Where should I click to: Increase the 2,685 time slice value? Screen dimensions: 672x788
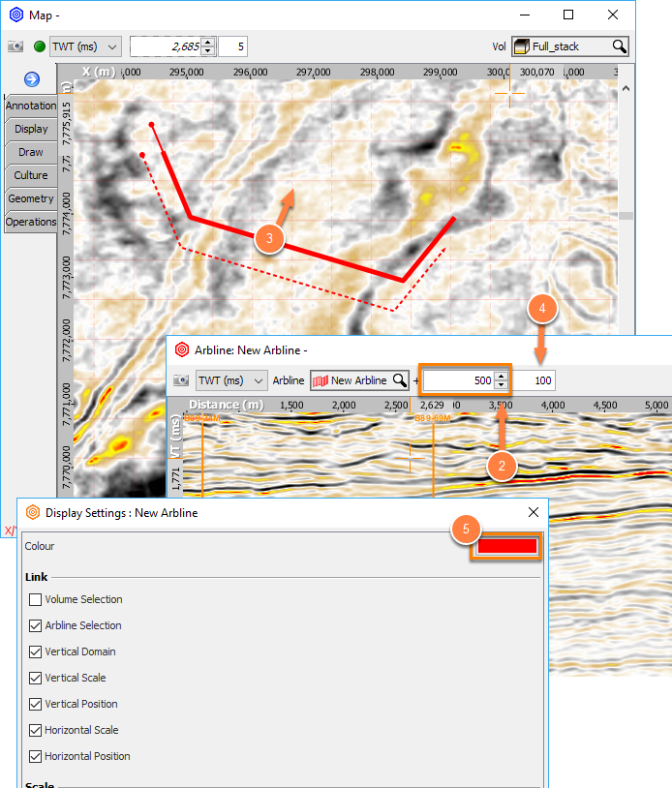coord(208,43)
